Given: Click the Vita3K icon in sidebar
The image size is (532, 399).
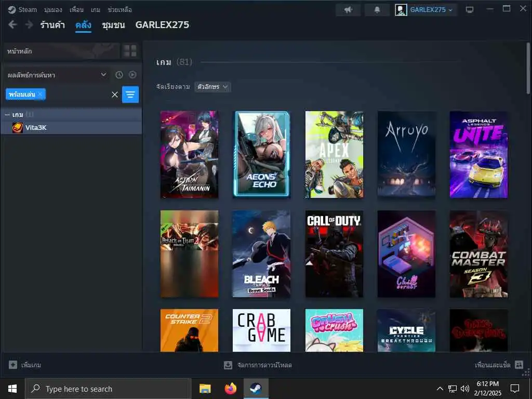Looking at the screenshot, I should pyautogui.click(x=18, y=128).
